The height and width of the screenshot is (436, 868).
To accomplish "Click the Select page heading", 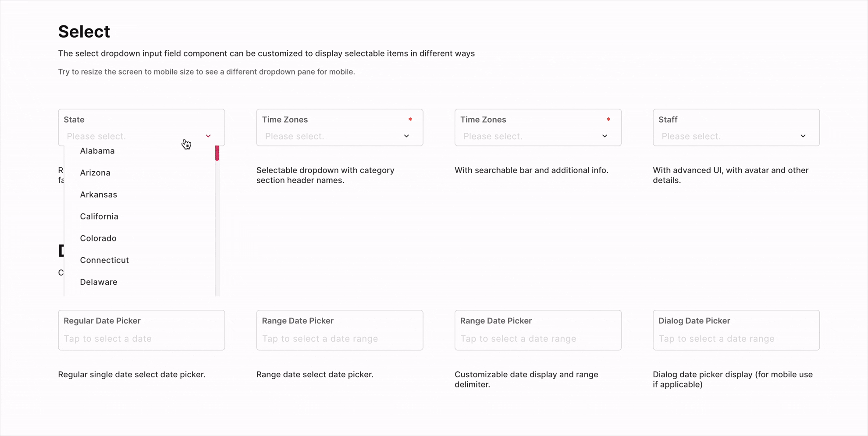I will pyautogui.click(x=84, y=31).
